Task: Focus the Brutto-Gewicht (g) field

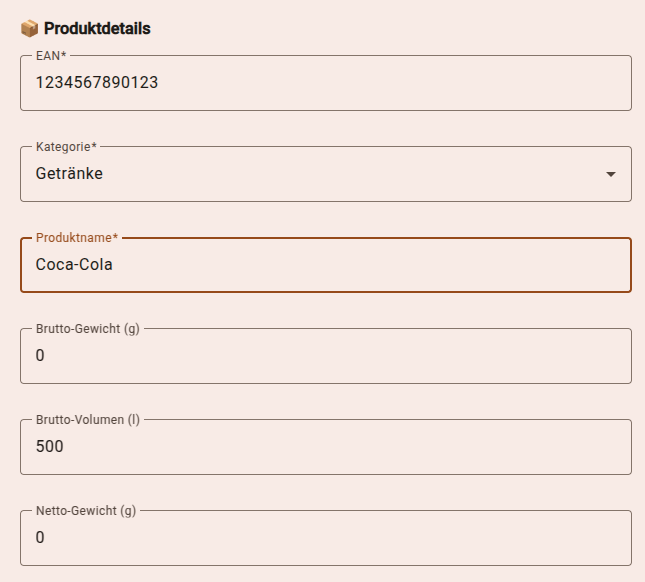Action: coord(325,356)
